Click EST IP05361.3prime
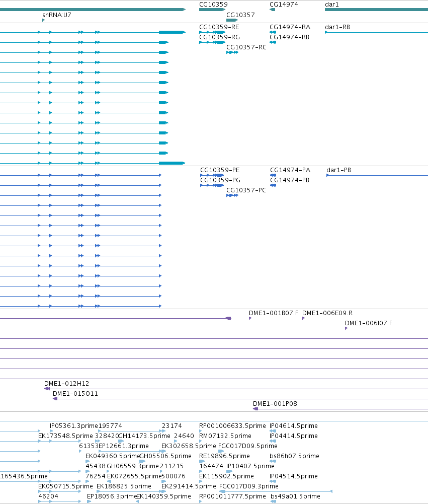This screenshot has height=504, width=428. tap(74, 426)
